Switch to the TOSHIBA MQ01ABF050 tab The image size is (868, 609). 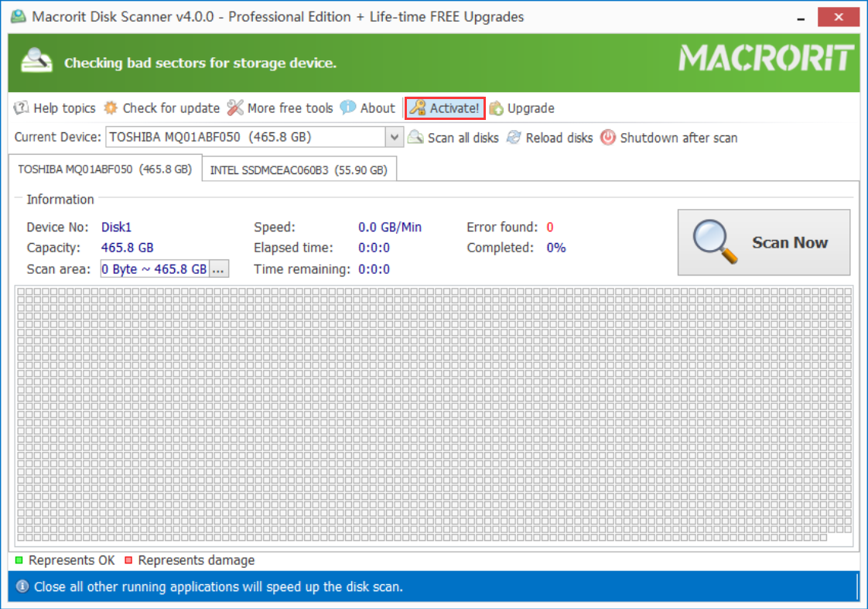[105, 169]
